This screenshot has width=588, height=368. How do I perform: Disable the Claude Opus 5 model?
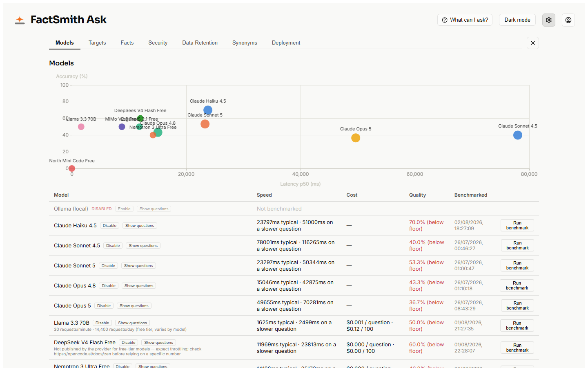click(x=104, y=306)
